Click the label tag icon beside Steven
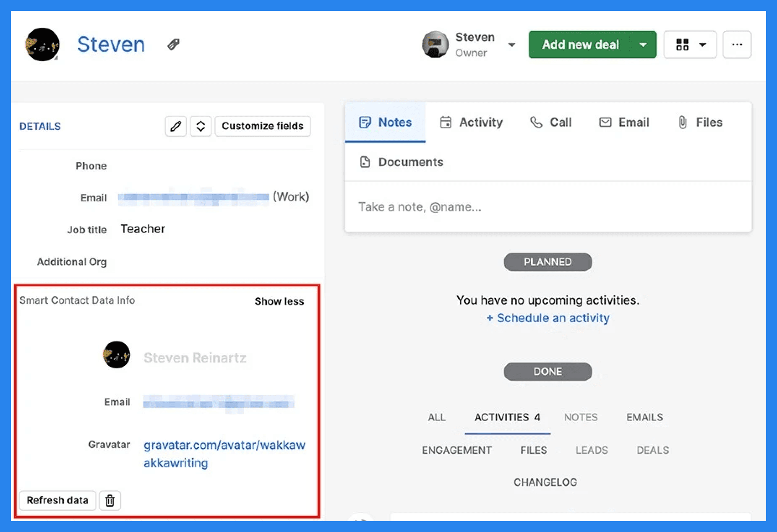Image resolution: width=777 pixels, height=532 pixels. click(173, 44)
